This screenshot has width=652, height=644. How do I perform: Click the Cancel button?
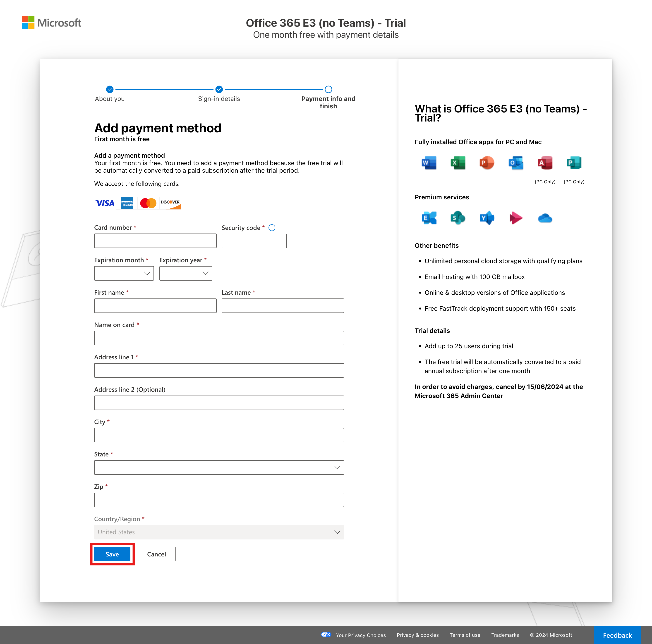pos(156,554)
